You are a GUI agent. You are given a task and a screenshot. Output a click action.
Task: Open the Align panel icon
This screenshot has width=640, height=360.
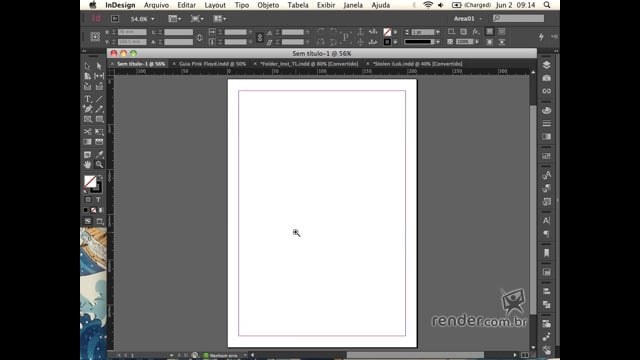tap(547, 291)
